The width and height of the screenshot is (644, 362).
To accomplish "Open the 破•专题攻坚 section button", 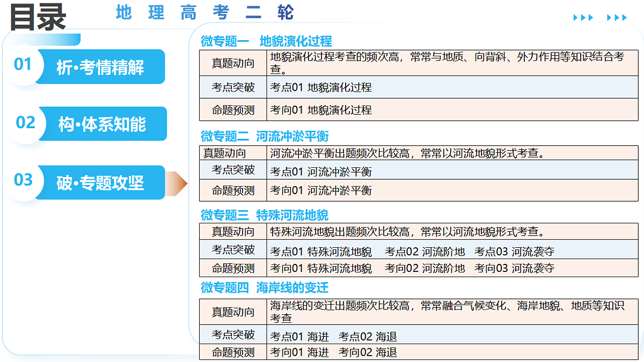I will (100, 183).
